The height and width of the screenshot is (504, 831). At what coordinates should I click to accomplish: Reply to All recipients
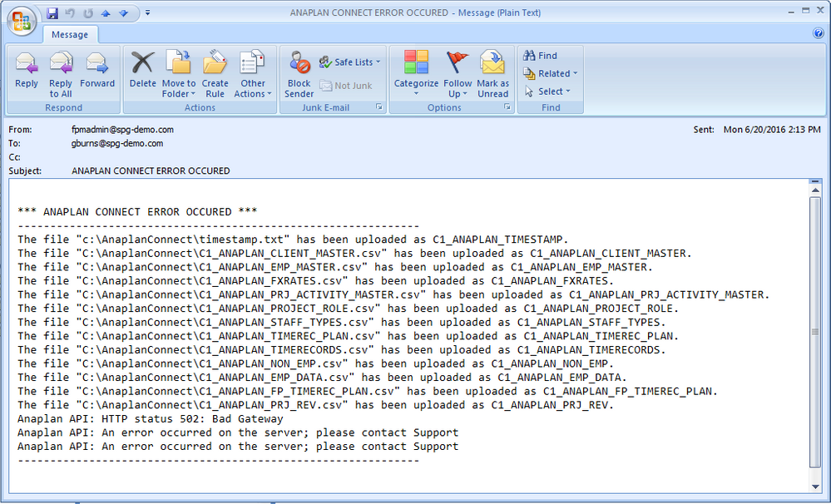[x=61, y=74]
